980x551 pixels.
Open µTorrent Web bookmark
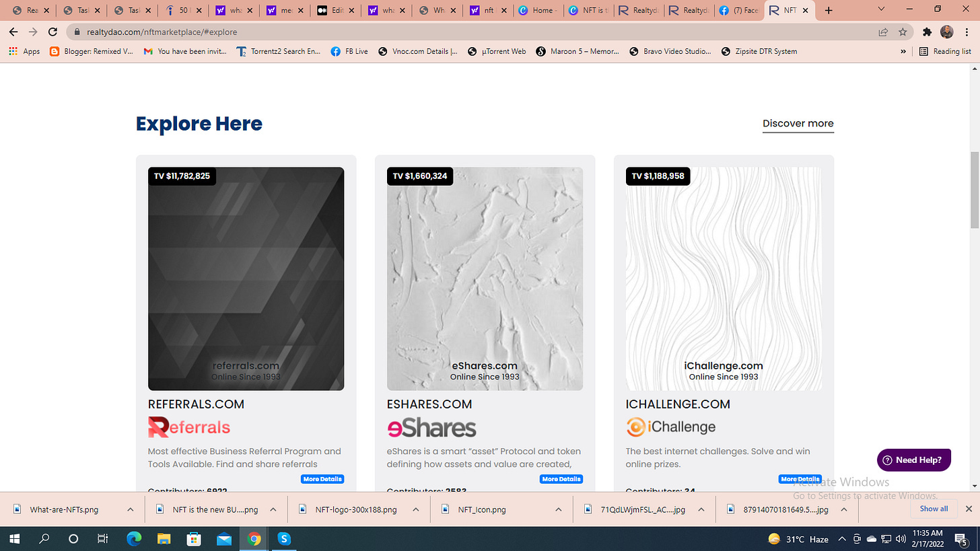click(497, 51)
